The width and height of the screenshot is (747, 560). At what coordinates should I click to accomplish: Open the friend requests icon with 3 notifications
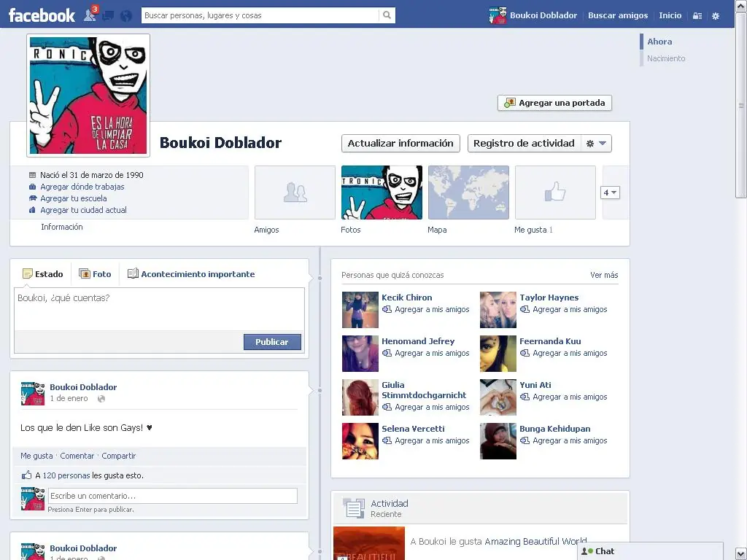pyautogui.click(x=90, y=15)
